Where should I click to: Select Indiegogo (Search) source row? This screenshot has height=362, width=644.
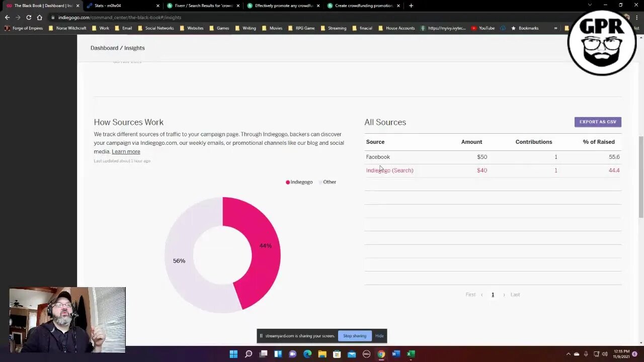pos(493,170)
